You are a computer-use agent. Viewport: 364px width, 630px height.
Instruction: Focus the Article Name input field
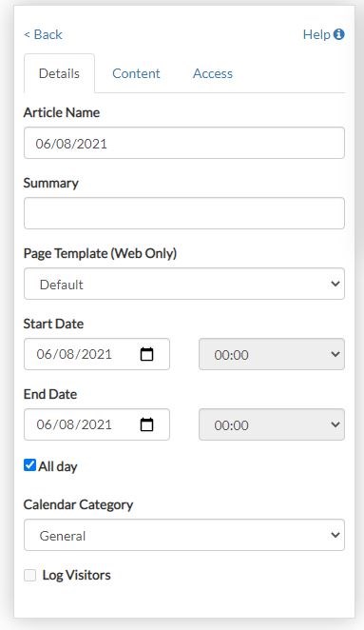tap(184, 143)
